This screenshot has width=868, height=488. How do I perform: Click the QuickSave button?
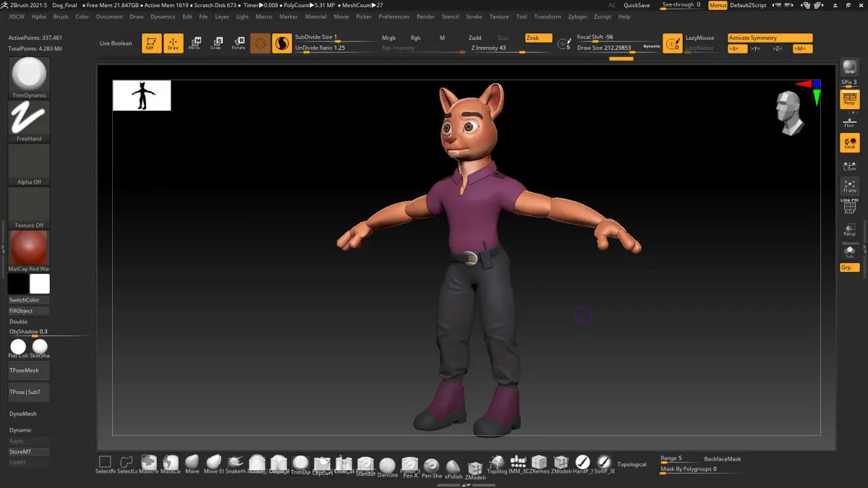pyautogui.click(x=638, y=5)
